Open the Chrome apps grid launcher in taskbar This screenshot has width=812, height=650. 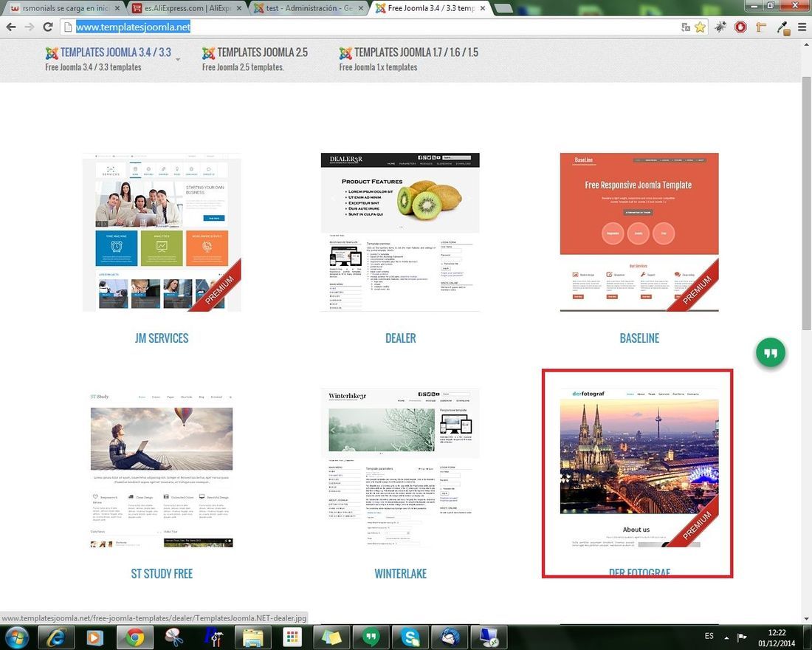coord(292,637)
